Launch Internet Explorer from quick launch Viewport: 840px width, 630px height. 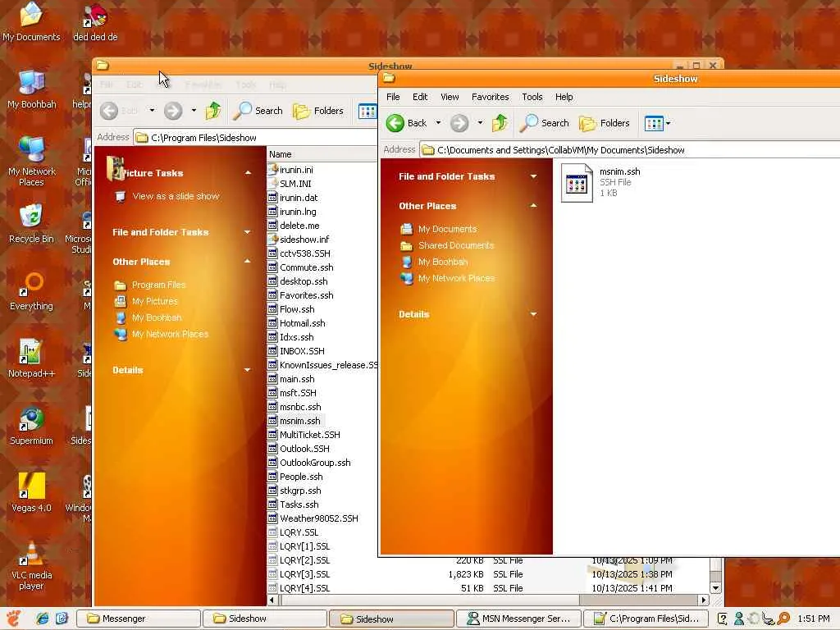click(x=43, y=619)
